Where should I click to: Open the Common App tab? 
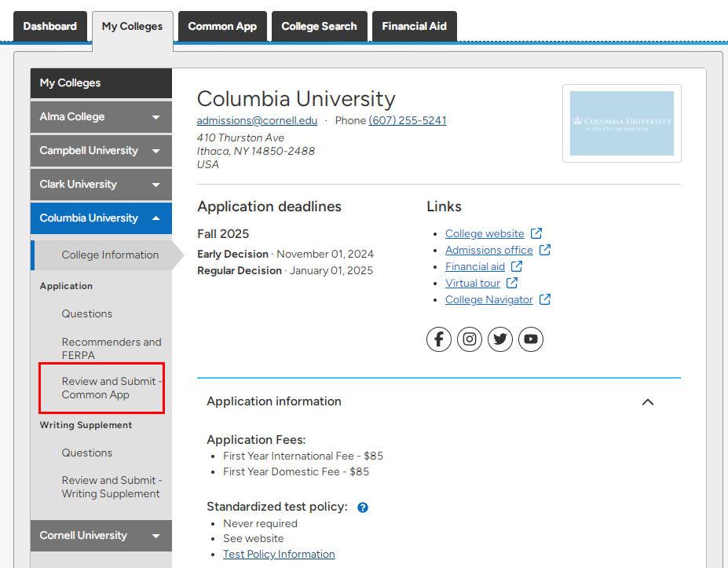point(222,27)
